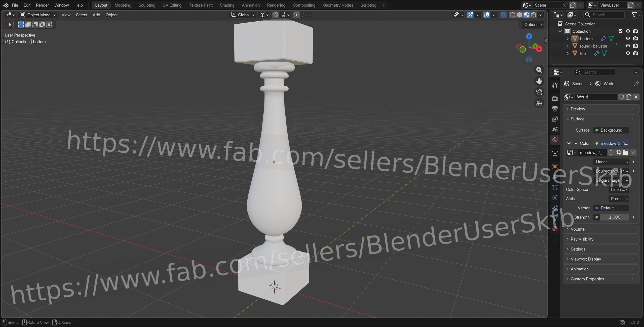Open Object Mode dropdown
644x327 pixels.
tap(38, 15)
